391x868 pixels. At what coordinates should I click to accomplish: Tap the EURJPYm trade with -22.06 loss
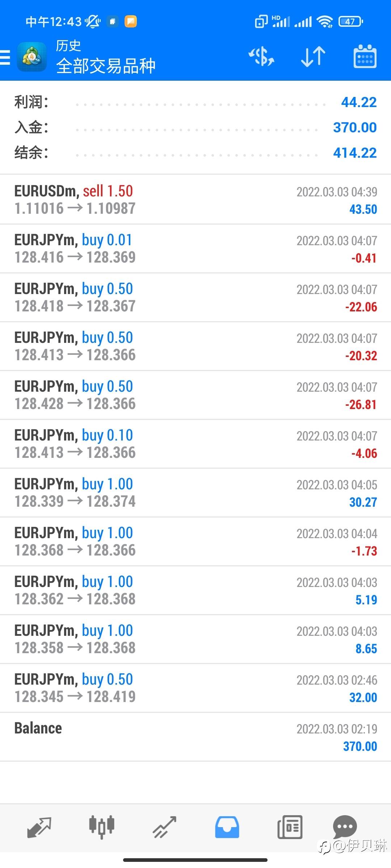click(195, 297)
